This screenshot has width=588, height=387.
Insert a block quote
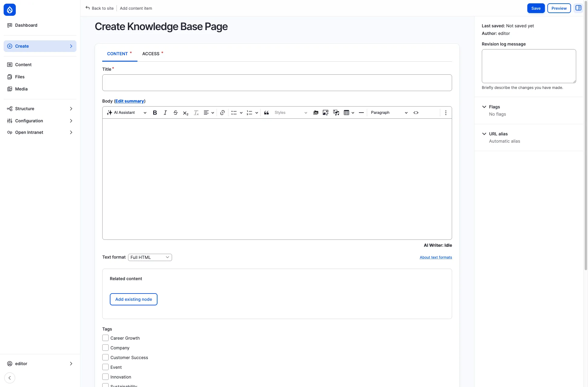click(266, 113)
